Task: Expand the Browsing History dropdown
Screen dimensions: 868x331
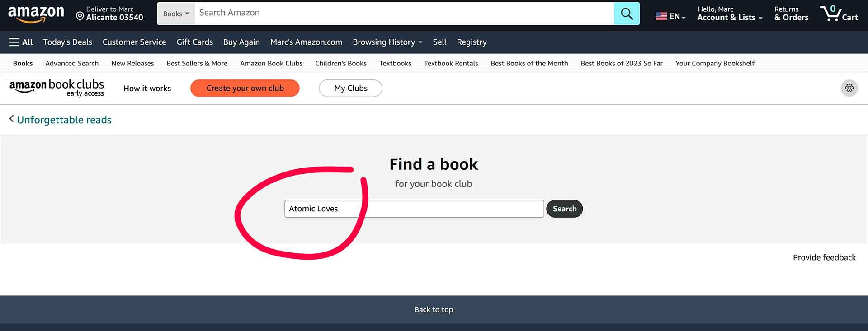Action: 387,42
